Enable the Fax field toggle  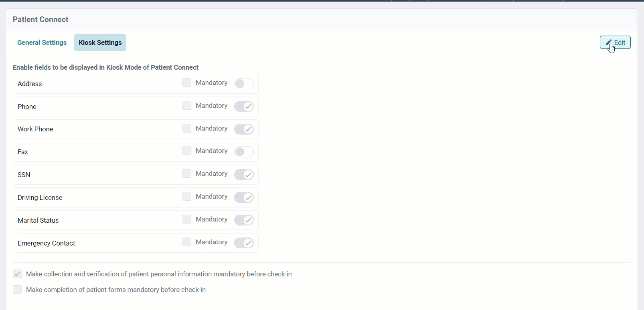pos(244,152)
